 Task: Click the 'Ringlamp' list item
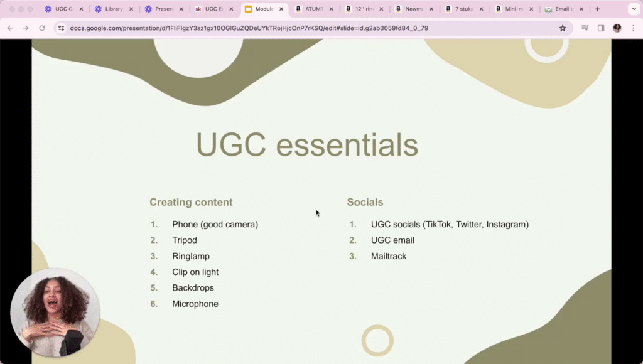coord(191,256)
